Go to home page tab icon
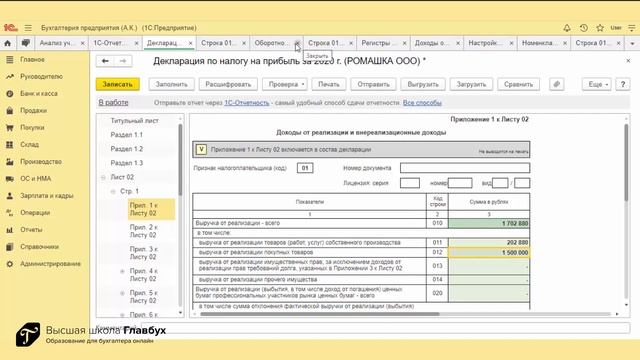This screenshot has width=640, height=360. [x=8, y=43]
